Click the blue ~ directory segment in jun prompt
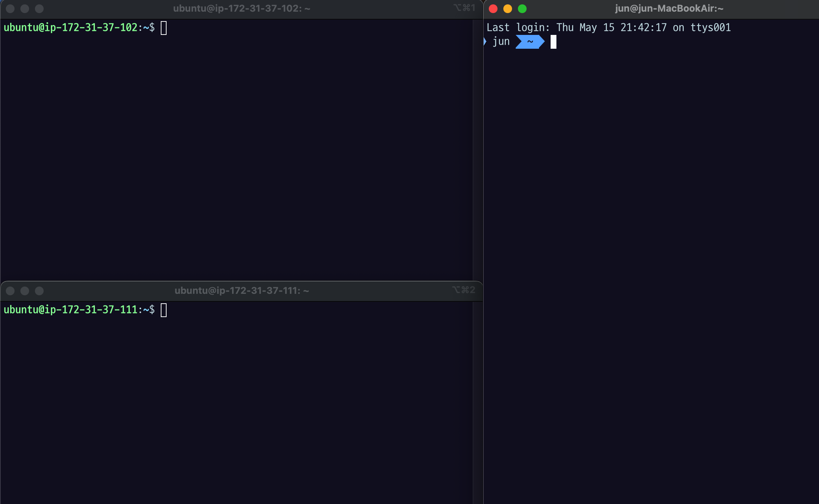Image resolution: width=819 pixels, height=504 pixels. (x=530, y=42)
